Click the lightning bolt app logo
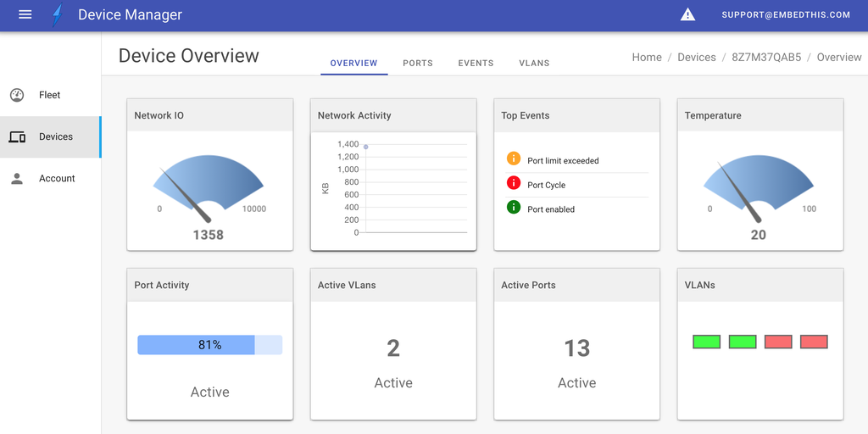Screen dimensions: 868x434 [57, 15]
